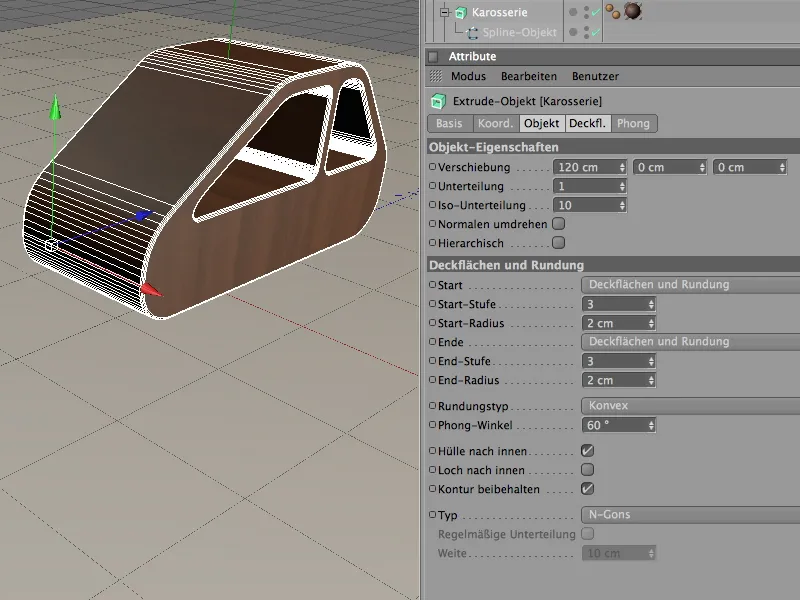Screen dimensions: 800x600
Task: Toggle Karosserie green enable checkmark
Action: (594, 13)
